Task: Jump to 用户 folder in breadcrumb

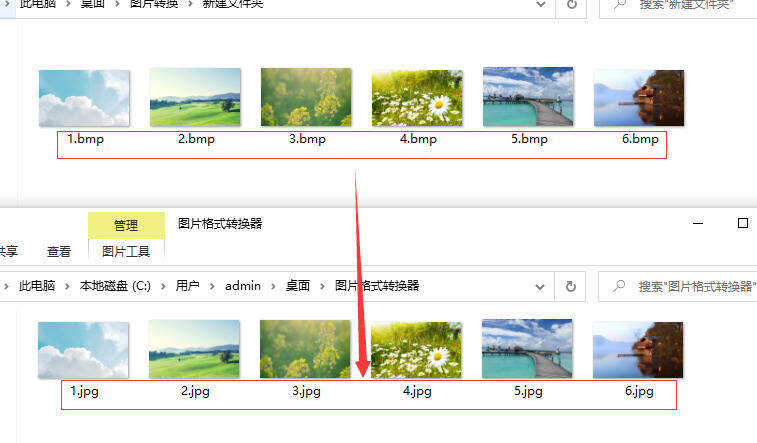Action: pos(188,286)
